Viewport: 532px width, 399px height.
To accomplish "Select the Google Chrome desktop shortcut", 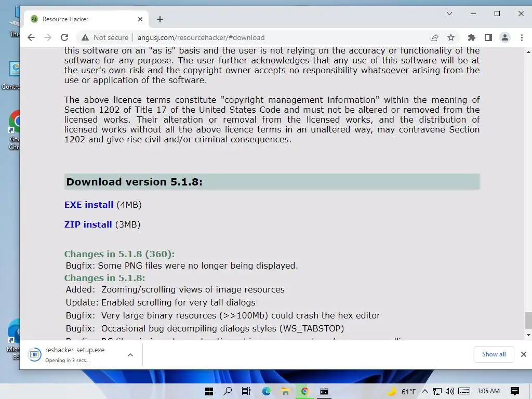I will click(x=14, y=130).
